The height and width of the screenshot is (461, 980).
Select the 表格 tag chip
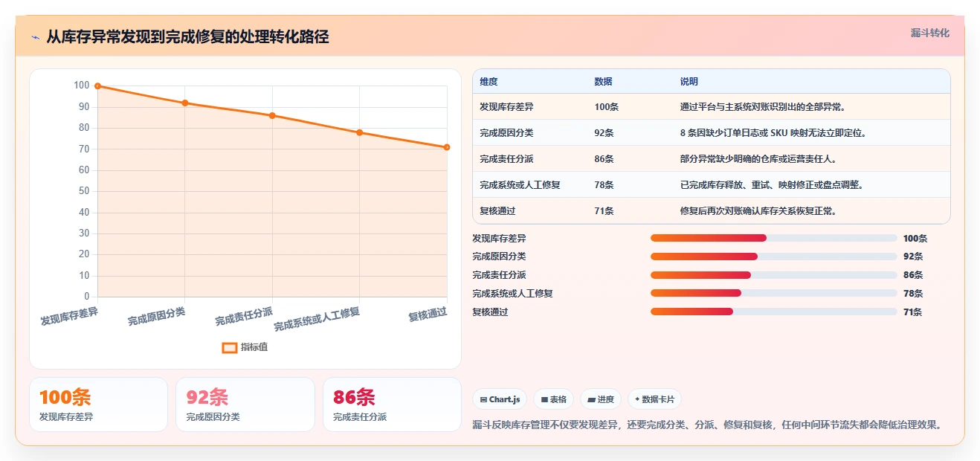(x=553, y=399)
